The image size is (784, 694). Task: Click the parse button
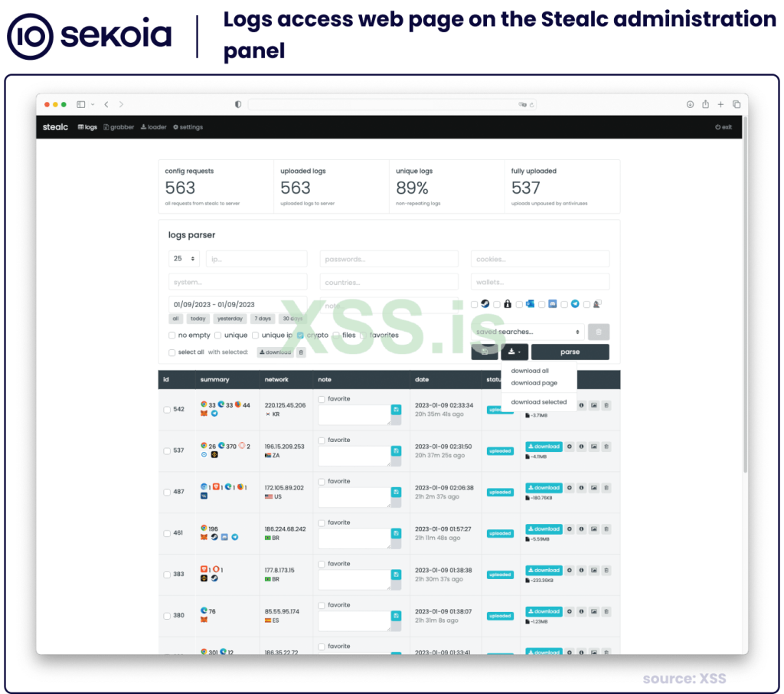click(570, 352)
